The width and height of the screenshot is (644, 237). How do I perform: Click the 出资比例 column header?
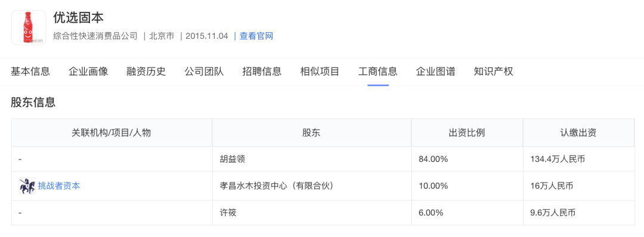coord(467,133)
